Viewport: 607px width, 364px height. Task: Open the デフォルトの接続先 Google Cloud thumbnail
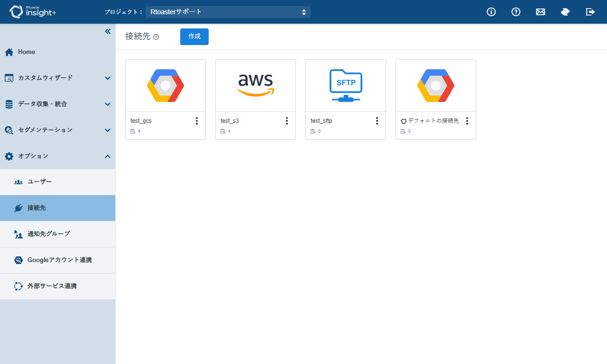(x=436, y=86)
